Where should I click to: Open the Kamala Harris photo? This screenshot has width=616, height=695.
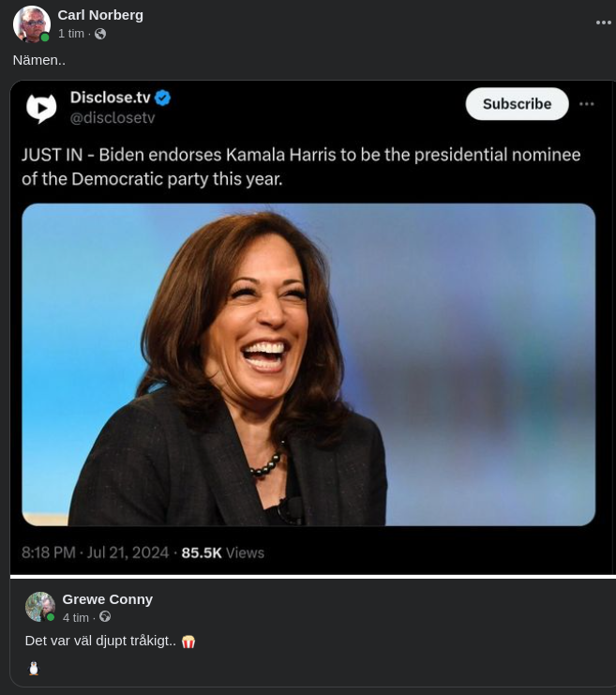click(308, 364)
